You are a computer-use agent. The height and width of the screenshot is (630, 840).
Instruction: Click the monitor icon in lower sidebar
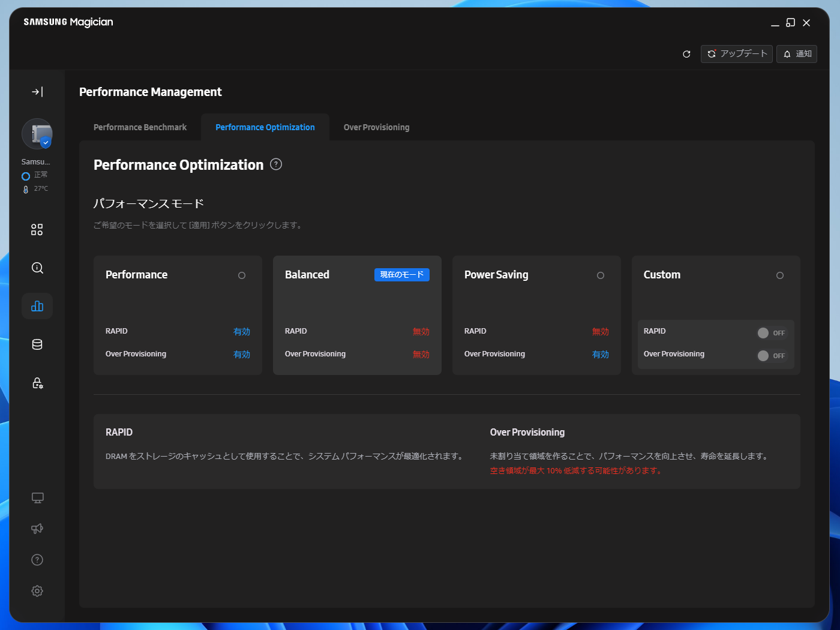click(x=37, y=498)
